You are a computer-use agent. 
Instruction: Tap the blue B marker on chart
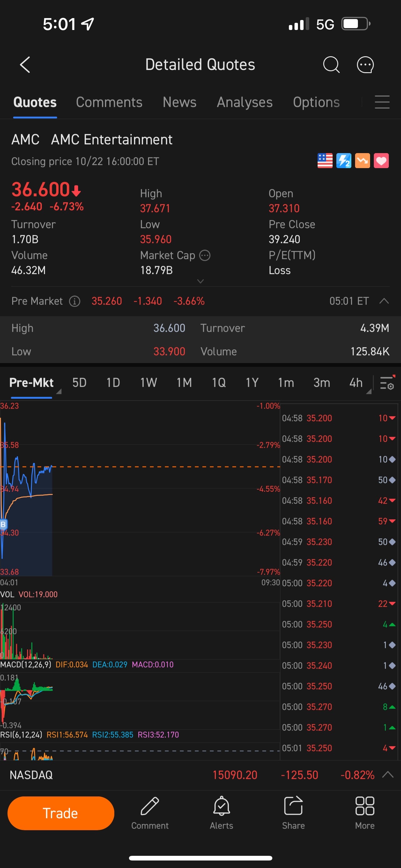click(3, 524)
